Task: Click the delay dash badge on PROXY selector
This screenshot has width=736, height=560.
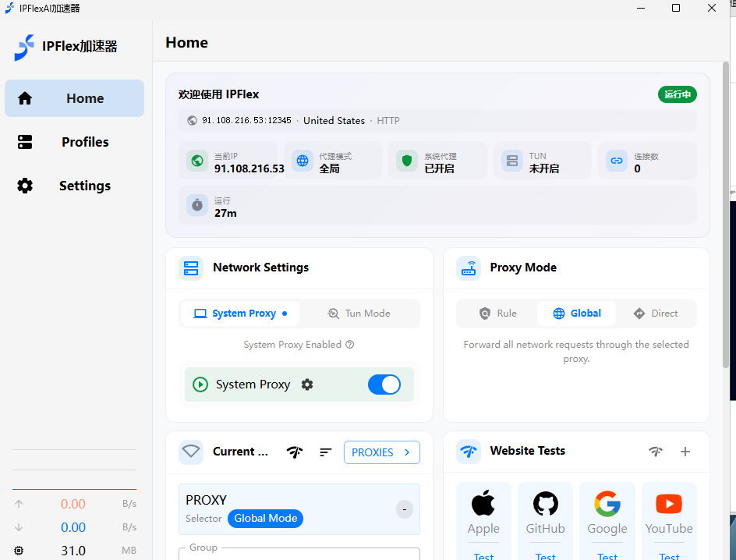Action: tap(405, 509)
